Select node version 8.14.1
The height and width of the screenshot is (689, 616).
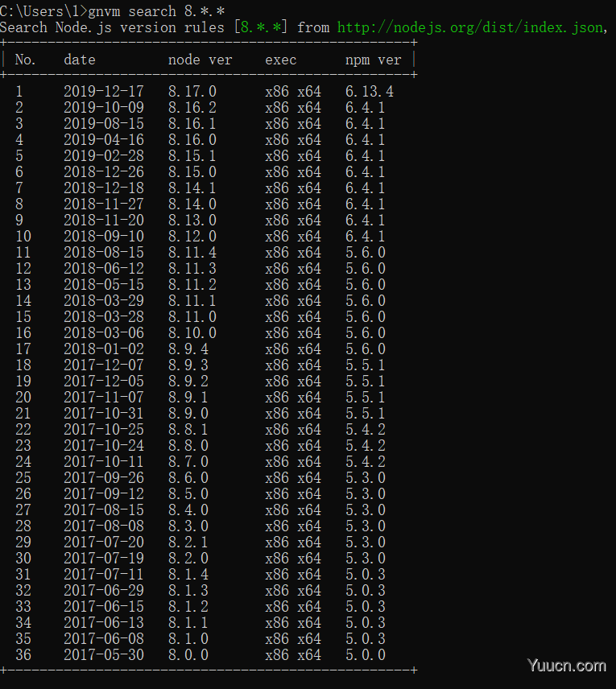point(192,188)
